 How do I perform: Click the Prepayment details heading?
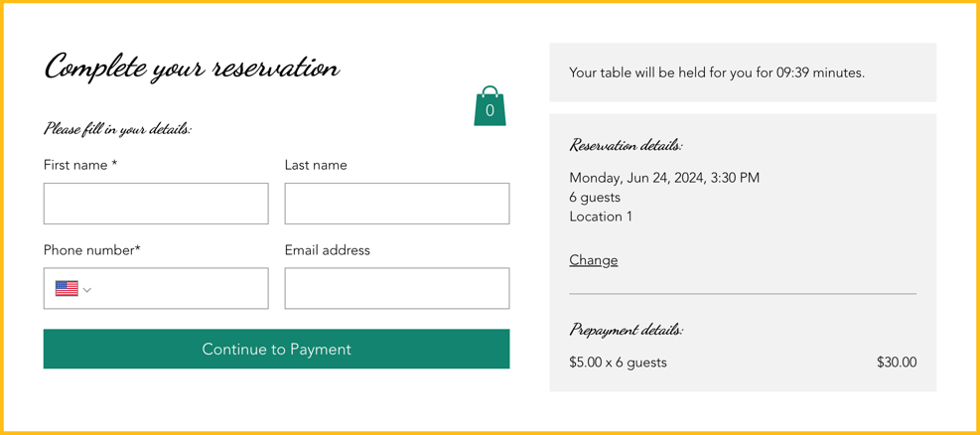coord(627,330)
